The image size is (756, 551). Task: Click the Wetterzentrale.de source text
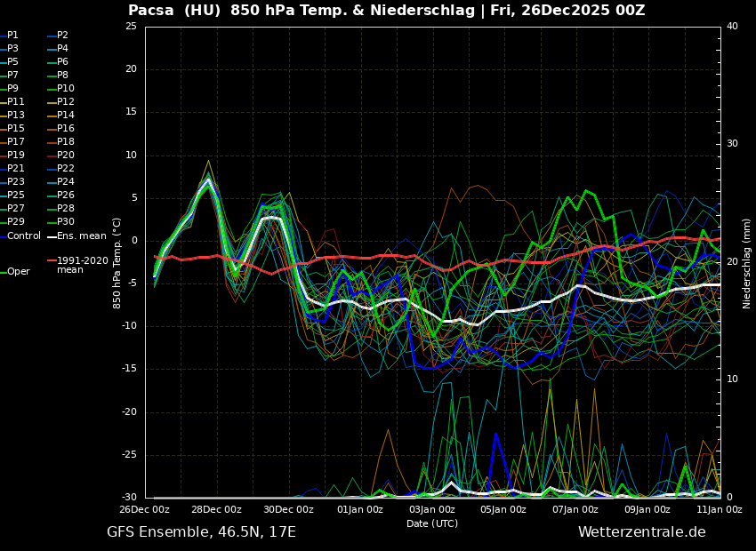tap(641, 532)
